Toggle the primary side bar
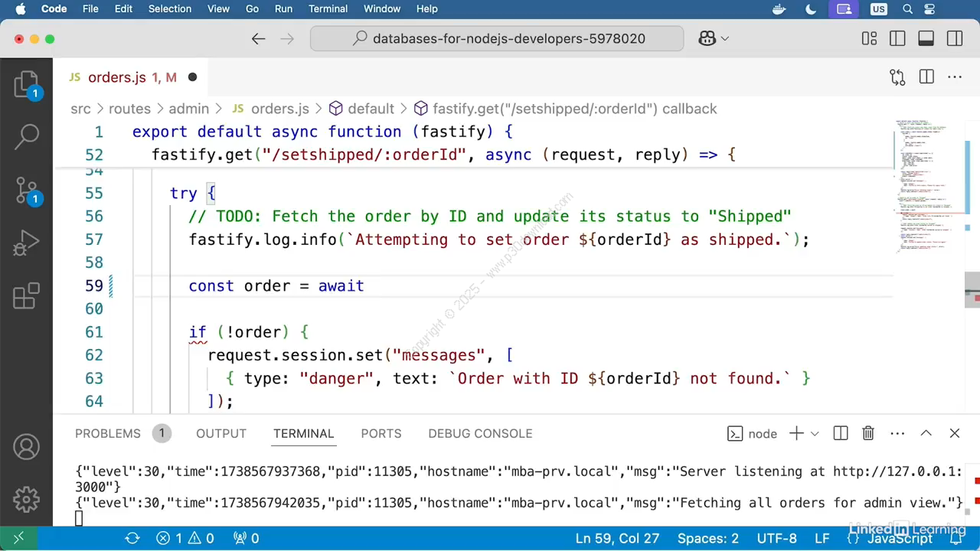Viewport: 980px width, 551px height. [x=897, y=38]
